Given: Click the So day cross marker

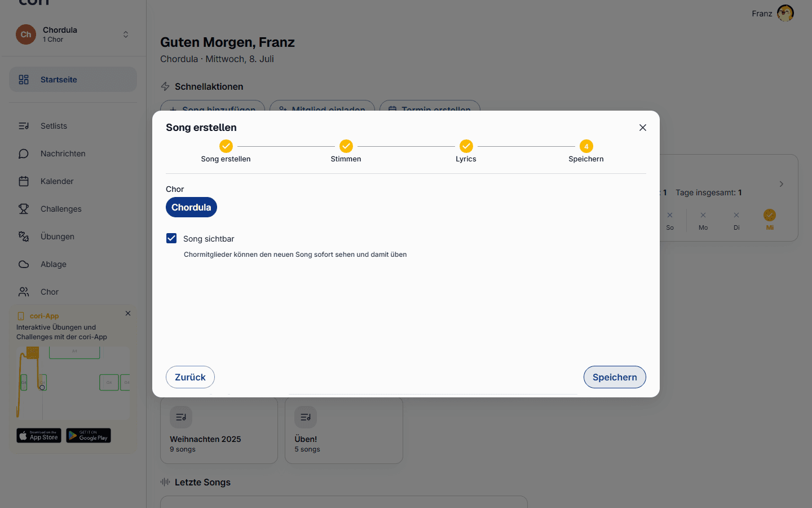Looking at the screenshot, I should 670,215.
